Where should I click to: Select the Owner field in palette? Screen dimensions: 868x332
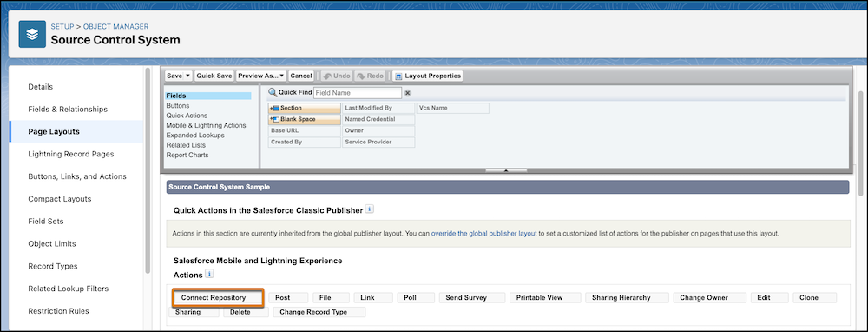point(378,131)
